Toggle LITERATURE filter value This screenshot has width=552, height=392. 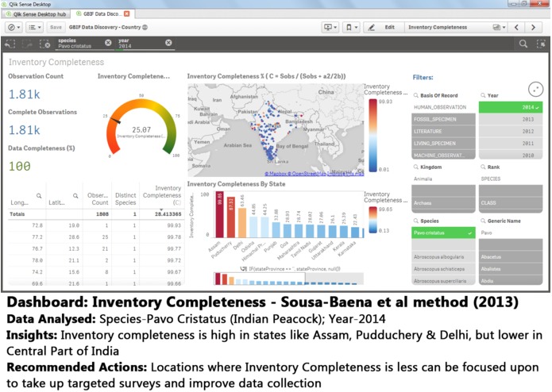(x=443, y=131)
